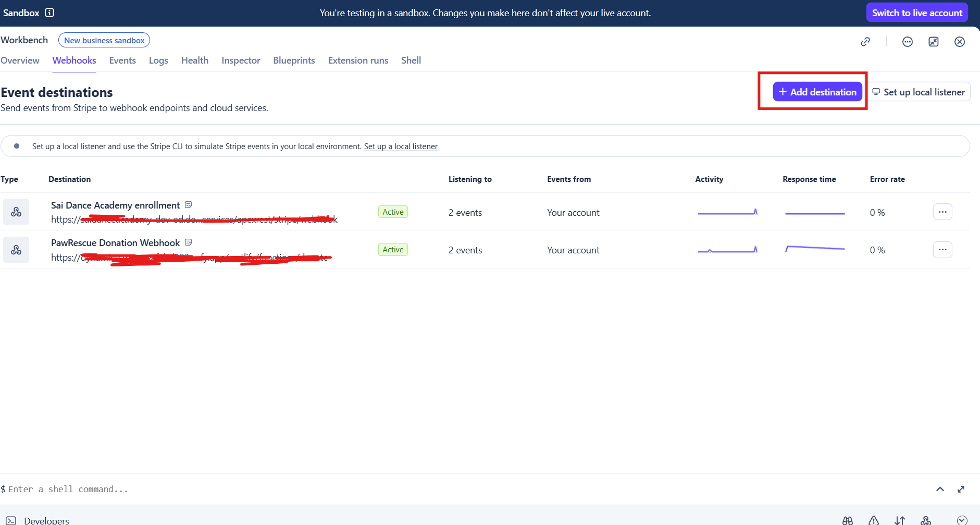The width and height of the screenshot is (980, 525).
Task: Expand the shell with the diagonal arrows icon
Action: point(961,489)
